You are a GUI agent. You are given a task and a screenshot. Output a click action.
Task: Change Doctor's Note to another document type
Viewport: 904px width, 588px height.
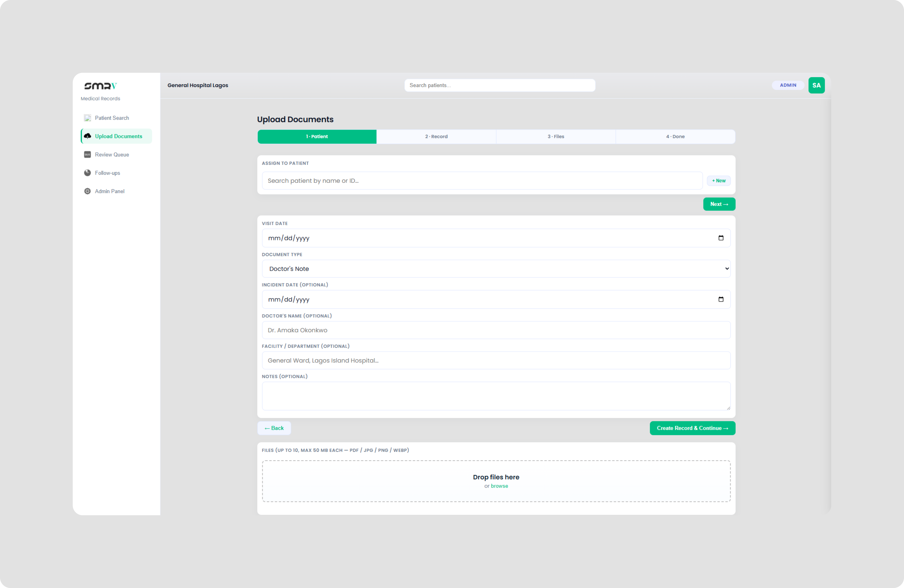click(496, 269)
